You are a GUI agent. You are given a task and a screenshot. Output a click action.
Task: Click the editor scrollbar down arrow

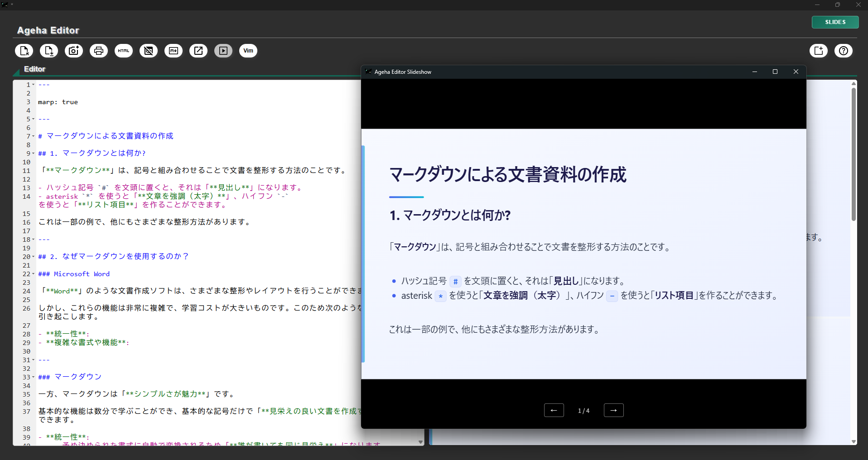pos(420,442)
